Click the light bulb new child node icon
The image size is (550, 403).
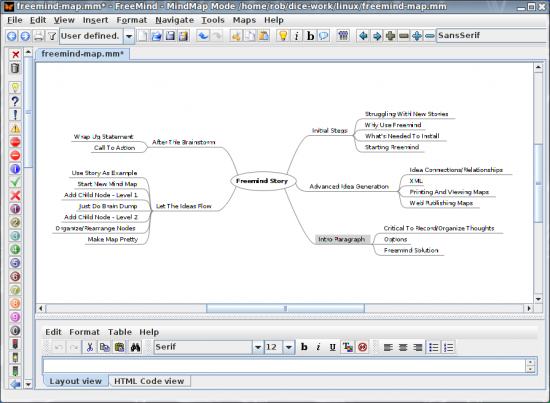(283, 36)
